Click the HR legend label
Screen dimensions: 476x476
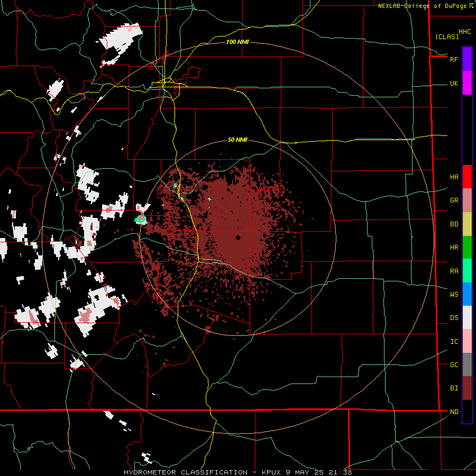tap(454, 248)
